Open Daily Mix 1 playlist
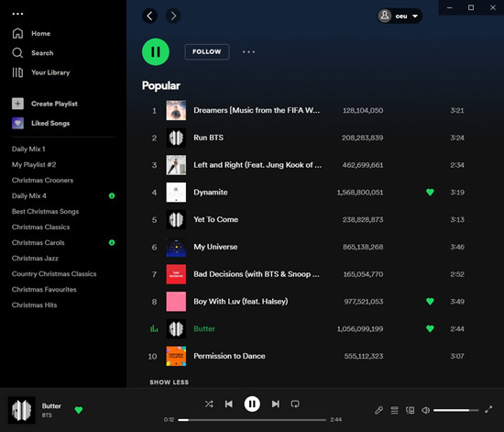Viewport: 504px width, 432px height. 28,149
